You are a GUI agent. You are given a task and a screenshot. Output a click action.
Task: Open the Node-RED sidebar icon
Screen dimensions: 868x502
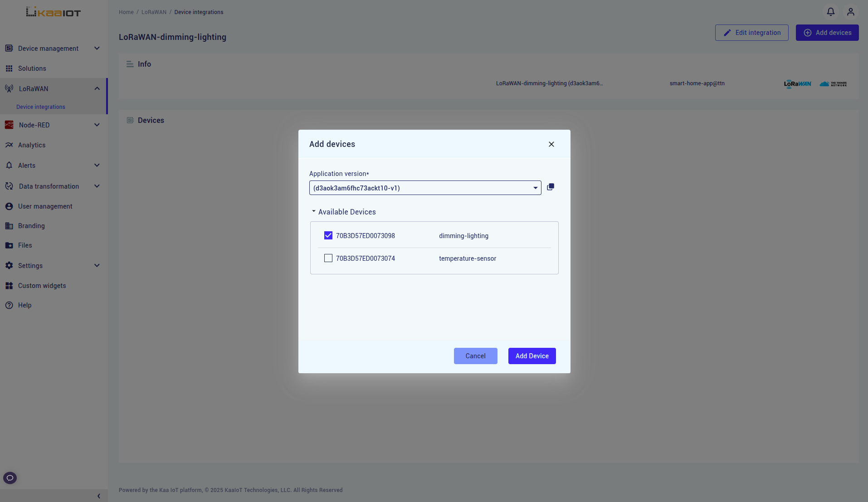pos(9,125)
